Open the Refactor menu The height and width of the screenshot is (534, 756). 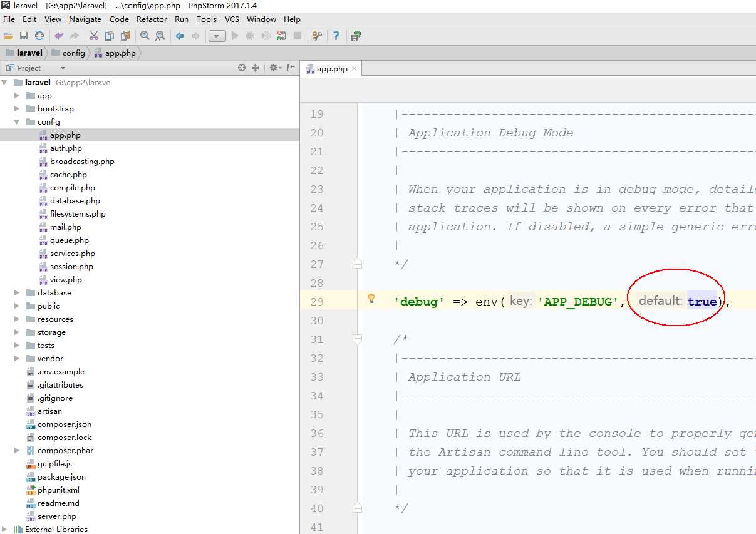(152, 19)
